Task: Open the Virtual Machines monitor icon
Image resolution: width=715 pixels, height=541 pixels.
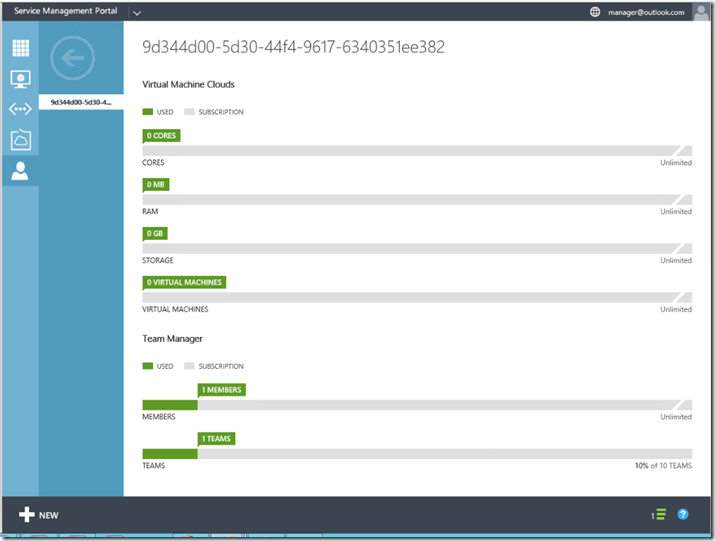Action: [x=20, y=79]
